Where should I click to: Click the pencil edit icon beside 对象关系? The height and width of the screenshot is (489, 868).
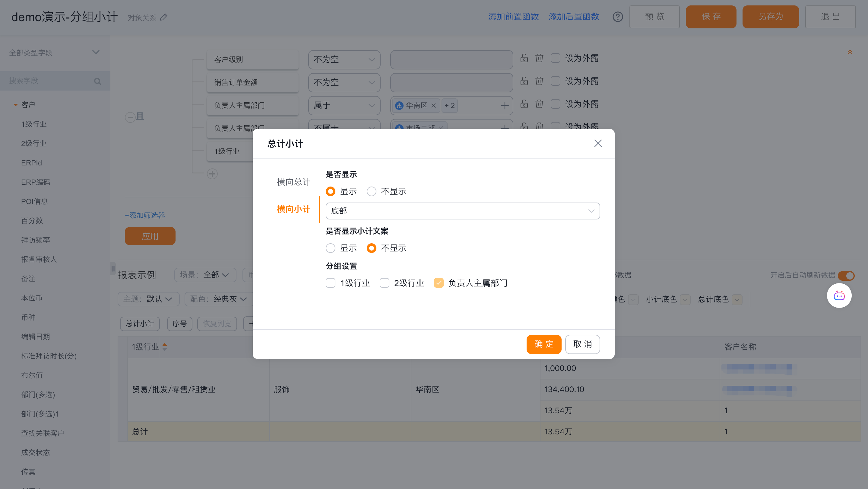(x=164, y=17)
